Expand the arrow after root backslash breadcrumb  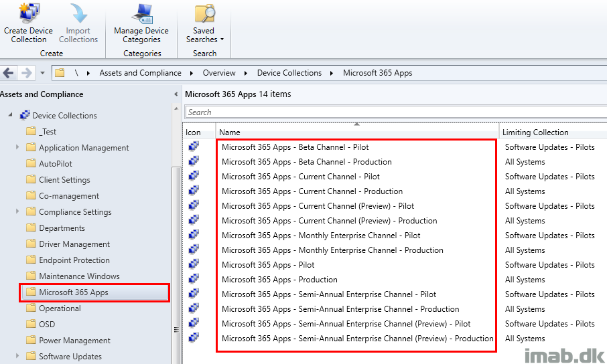click(x=88, y=73)
